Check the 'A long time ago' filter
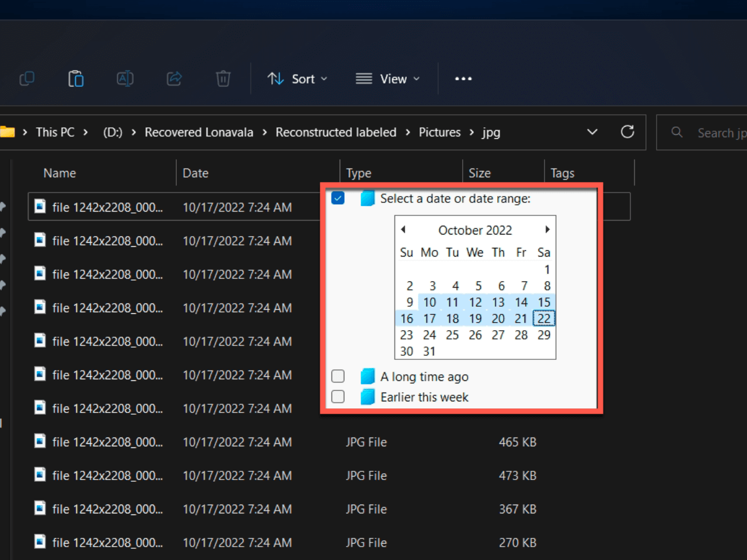Image resolution: width=747 pixels, height=560 pixels. (x=338, y=376)
